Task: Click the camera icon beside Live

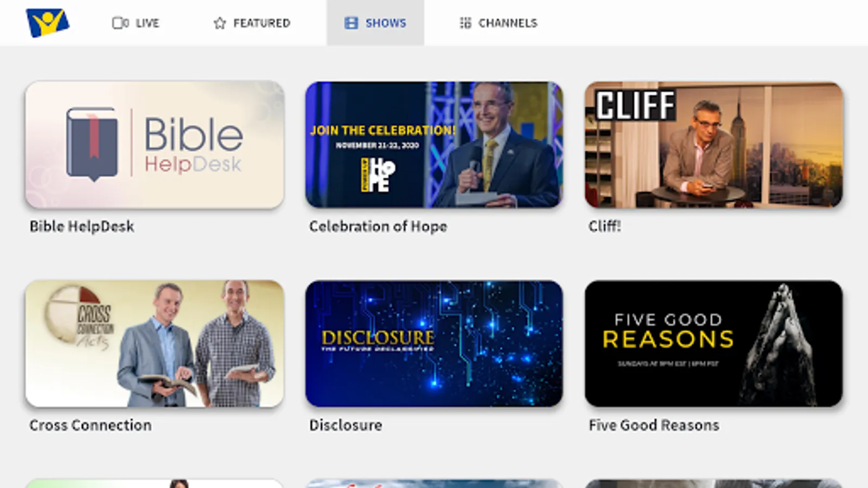Action: click(120, 23)
